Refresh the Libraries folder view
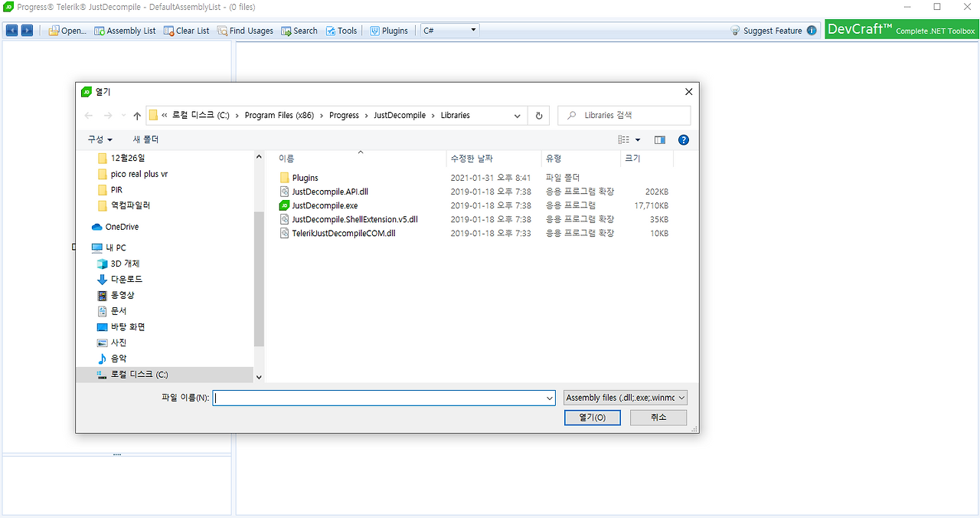980x518 pixels. [539, 115]
